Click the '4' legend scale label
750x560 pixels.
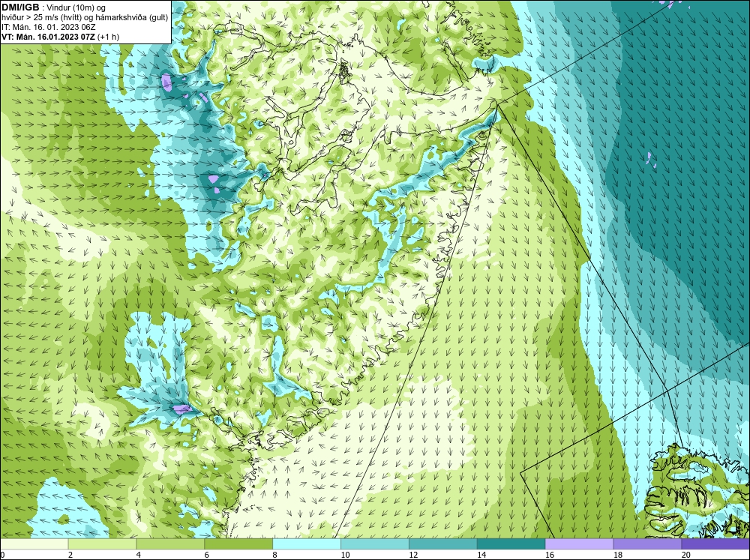coord(139,555)
